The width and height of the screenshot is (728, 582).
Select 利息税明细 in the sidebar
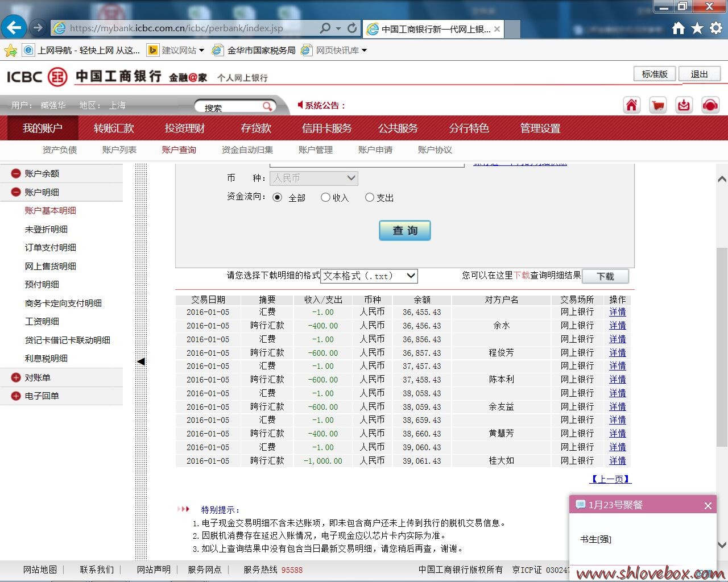[x=46, y=358]
